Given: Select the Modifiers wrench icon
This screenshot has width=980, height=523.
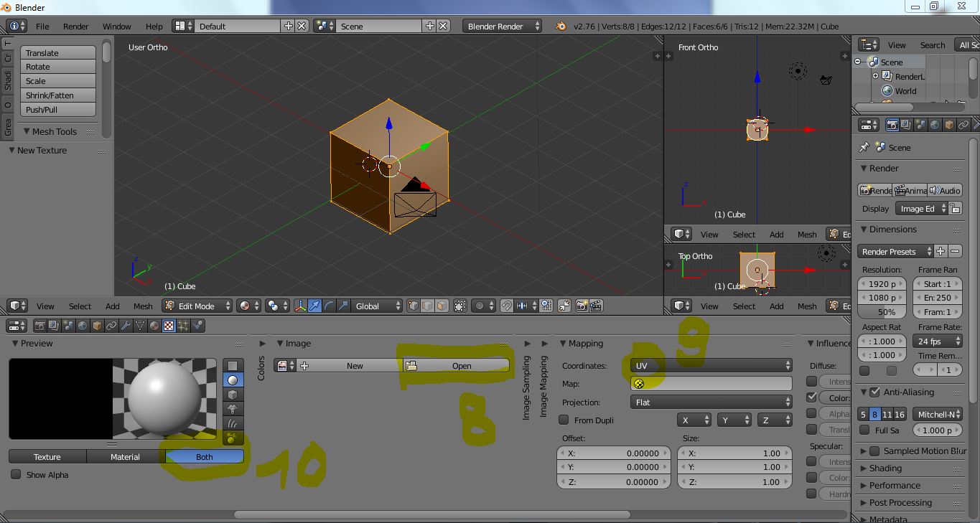Looking at the screenshot, I should [x=126, y=326].
